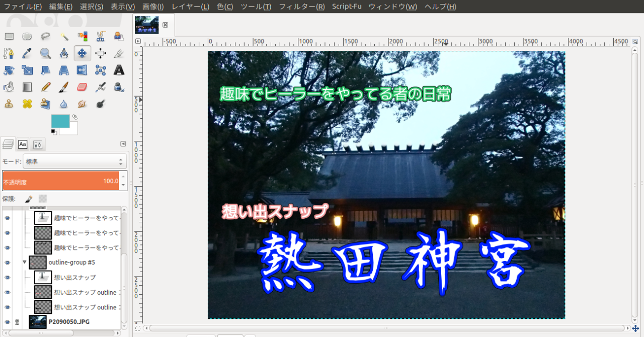Select the Scale tool
Image resolution: width=644 pixels, height=337 pixels.
click(27, 70)
